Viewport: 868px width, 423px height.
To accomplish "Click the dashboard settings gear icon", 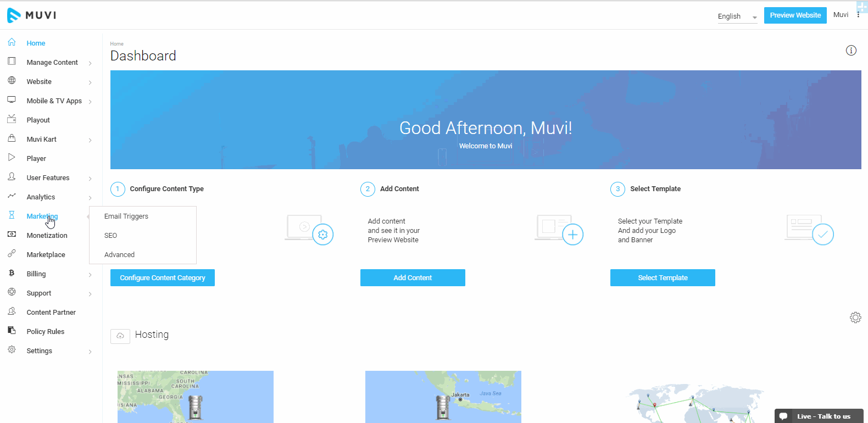I will point(855,318).
